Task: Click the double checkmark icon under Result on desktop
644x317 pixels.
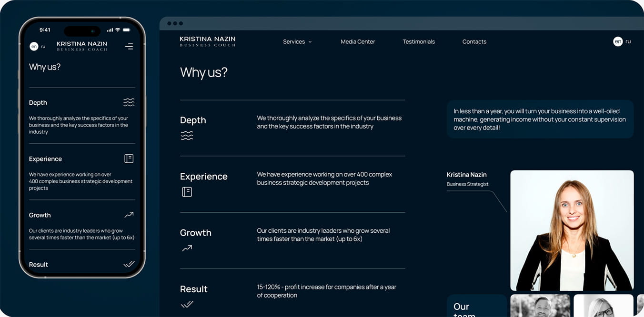Action: point(187,304)
